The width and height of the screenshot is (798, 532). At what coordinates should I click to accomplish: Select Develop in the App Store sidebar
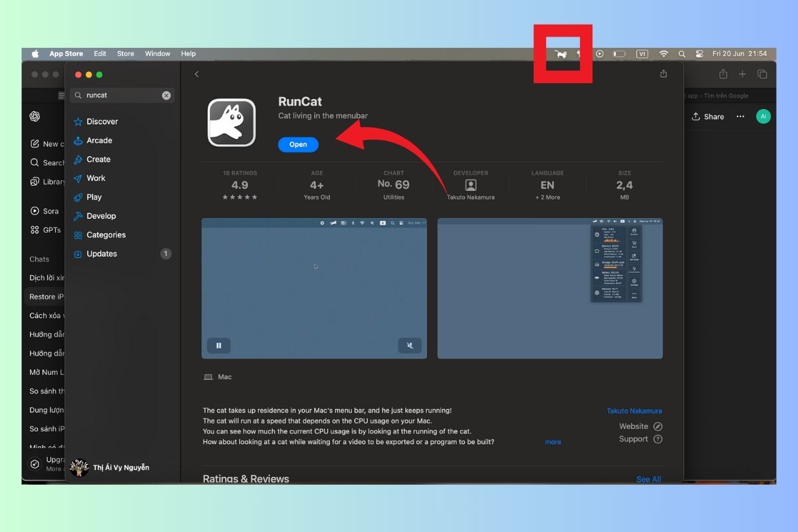(x=122, y=216)
